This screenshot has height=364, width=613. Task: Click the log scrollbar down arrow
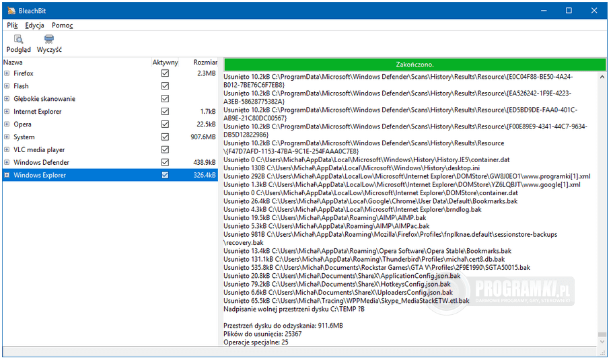click(602, 342)
